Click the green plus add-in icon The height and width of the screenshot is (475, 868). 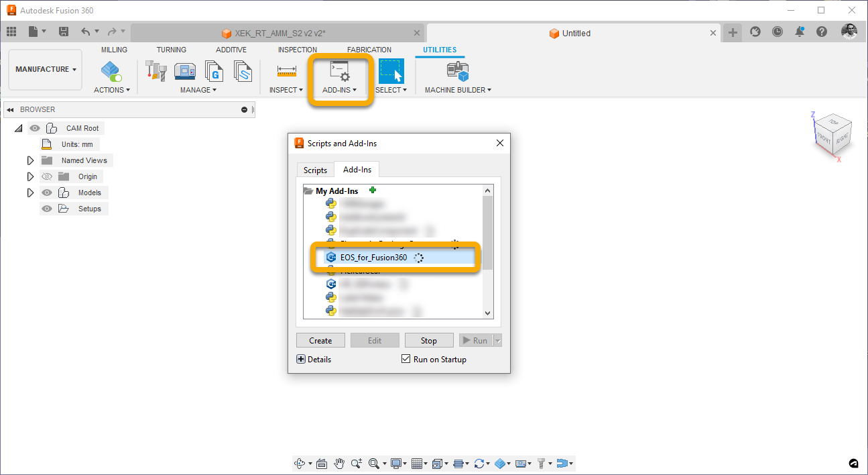point(373,191)
